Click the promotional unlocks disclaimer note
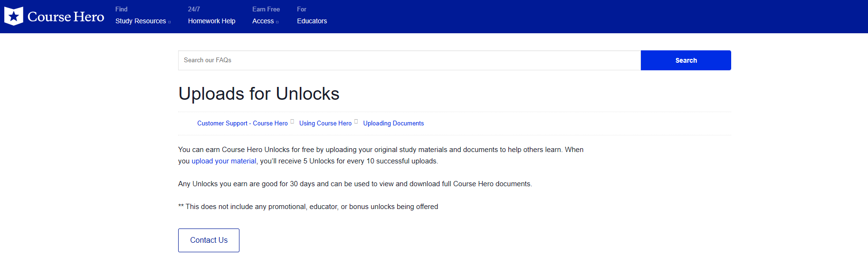Screen dimensions: 868x257 pyautogui.click(x=308, y=207)
